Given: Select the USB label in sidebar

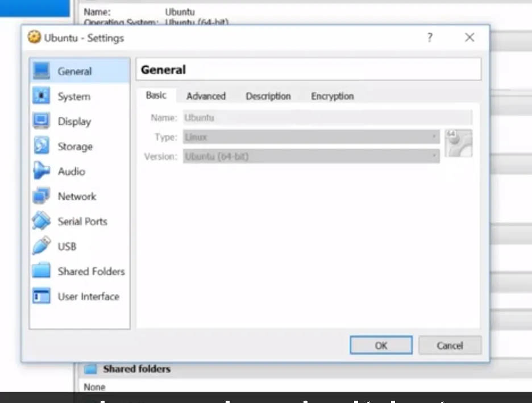Looking at the screenshot, I should [67, 246].
